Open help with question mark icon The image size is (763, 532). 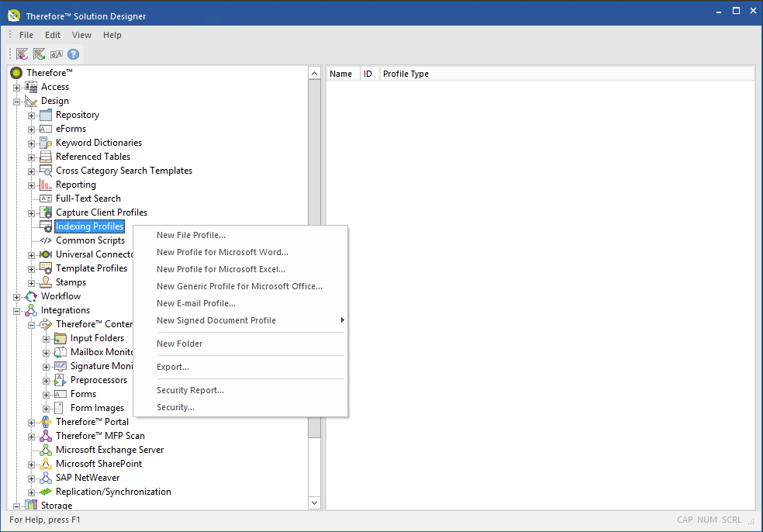(73, 54)
